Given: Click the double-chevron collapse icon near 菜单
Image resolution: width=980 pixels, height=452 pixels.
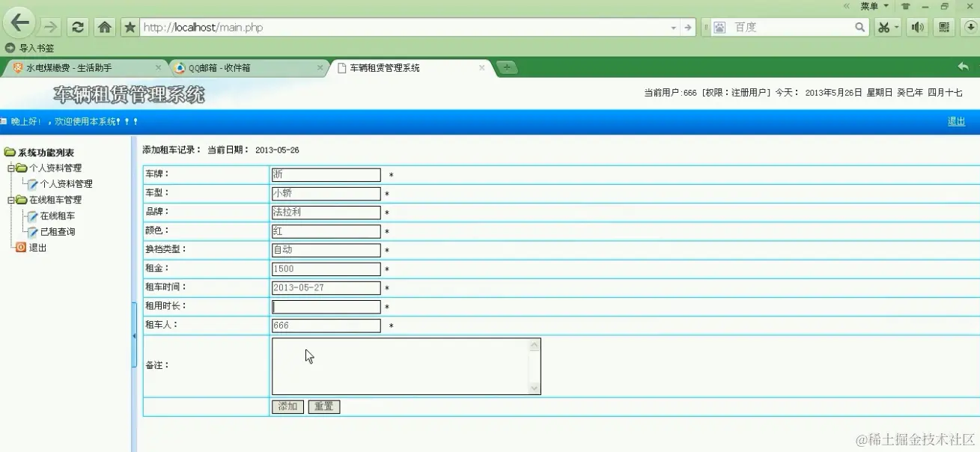Looking at the screenshot, I should (x=847, y=6).
